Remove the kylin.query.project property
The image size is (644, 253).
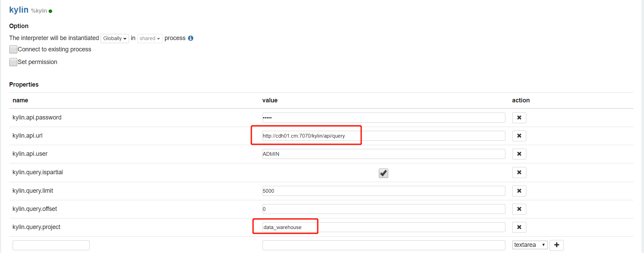[519, 227]
